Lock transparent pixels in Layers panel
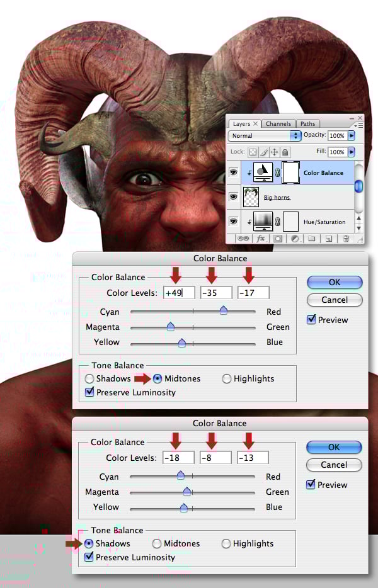This screenshot has width=378, height=588. pyautogui.click(x=253, y=152)
